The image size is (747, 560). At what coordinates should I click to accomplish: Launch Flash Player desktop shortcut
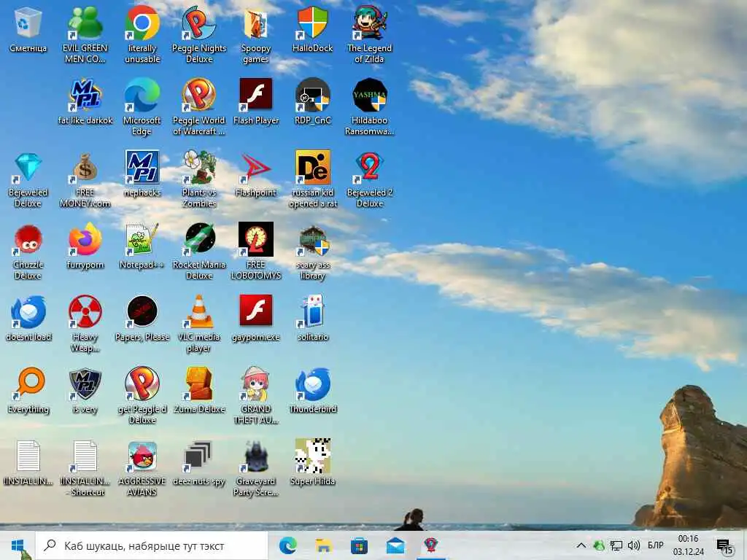click(x=256, y=102)
